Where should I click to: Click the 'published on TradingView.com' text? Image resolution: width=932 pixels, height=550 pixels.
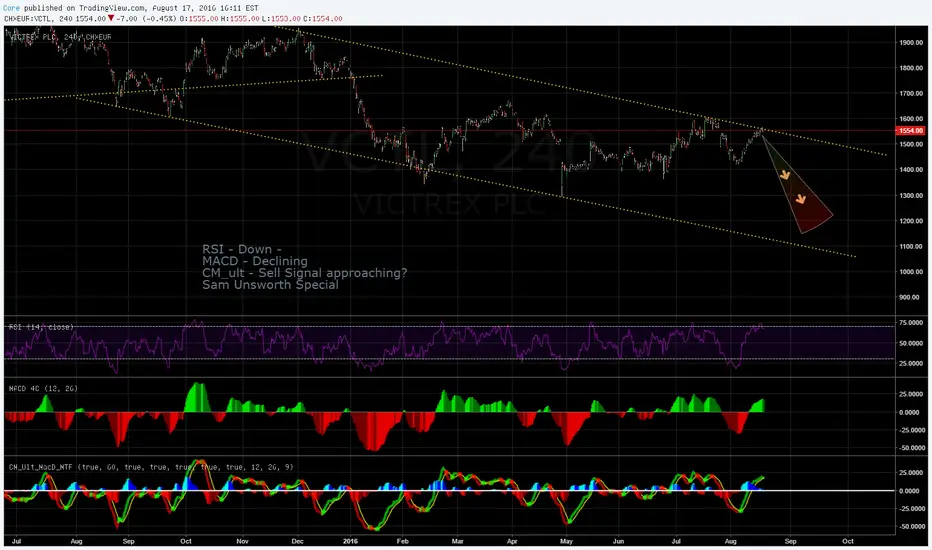[84, 8]
